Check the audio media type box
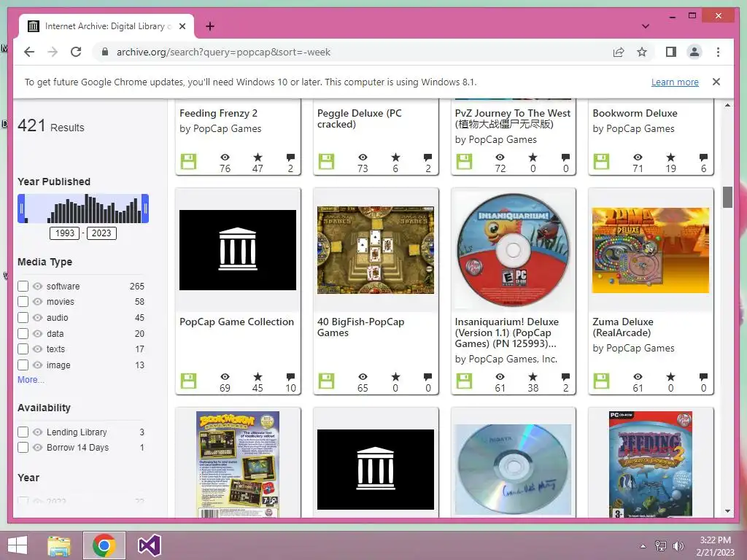 click(23, 318)
